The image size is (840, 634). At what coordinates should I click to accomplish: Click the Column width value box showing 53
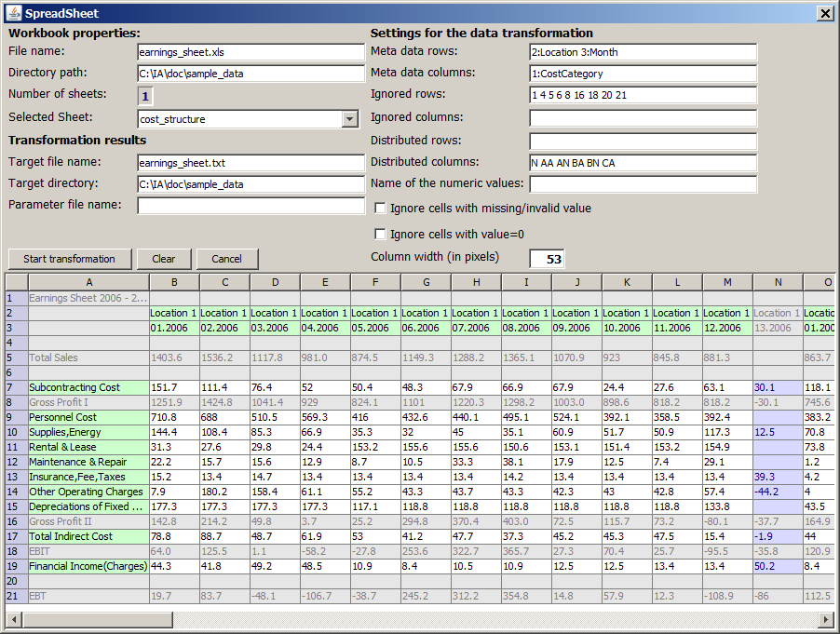coord(546,258)
